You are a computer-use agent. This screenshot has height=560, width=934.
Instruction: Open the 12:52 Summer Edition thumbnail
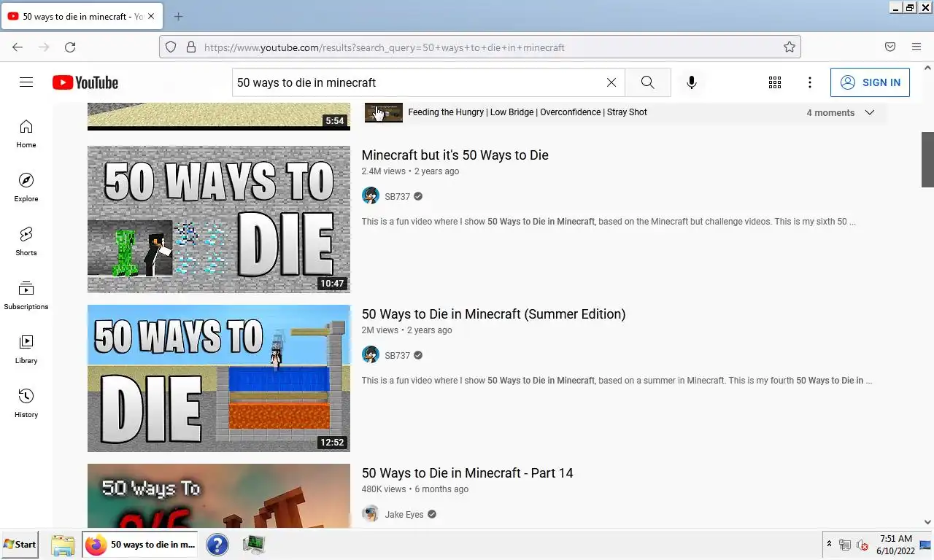coord(219,378)
